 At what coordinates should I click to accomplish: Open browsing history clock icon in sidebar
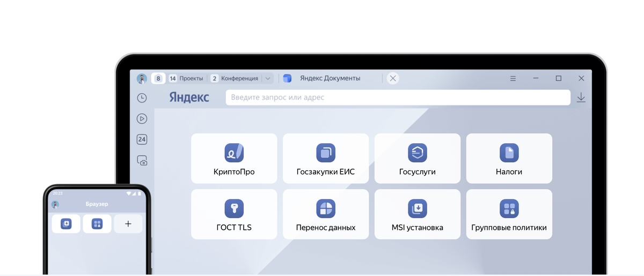[x=142, y=98]
